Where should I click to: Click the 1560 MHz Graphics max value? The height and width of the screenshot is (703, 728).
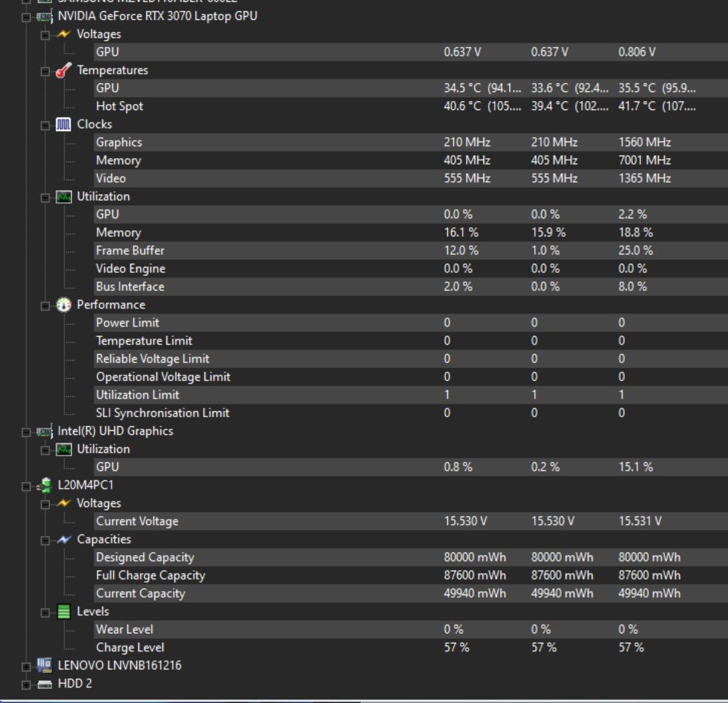pos(644,142)
